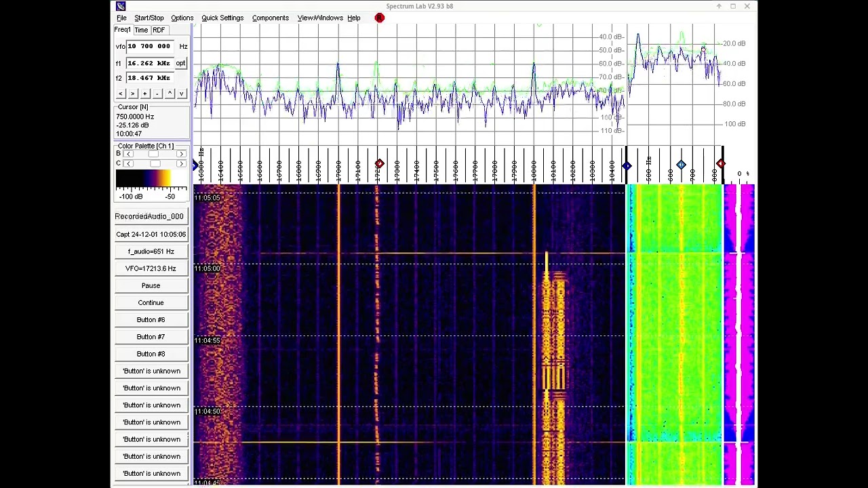Screen dimensions: 868x488
Task: Open the Options menu
Action: click(x=182, y=18)
